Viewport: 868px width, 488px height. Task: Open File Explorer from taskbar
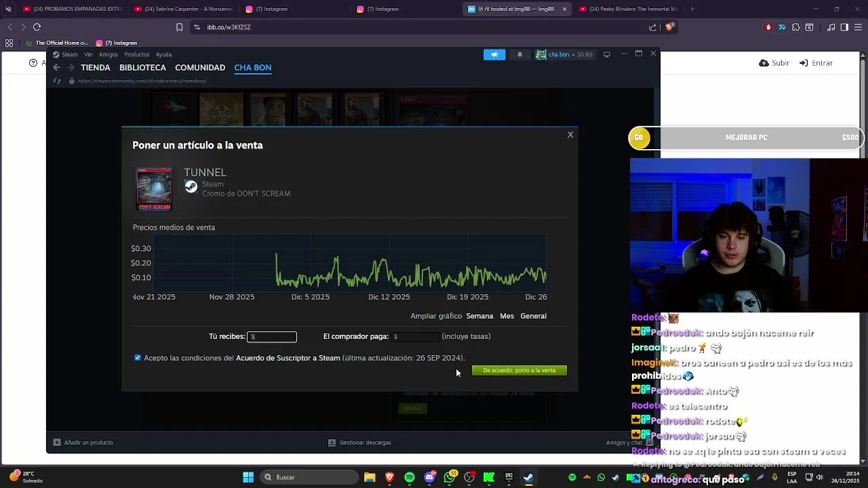[370, 477]
